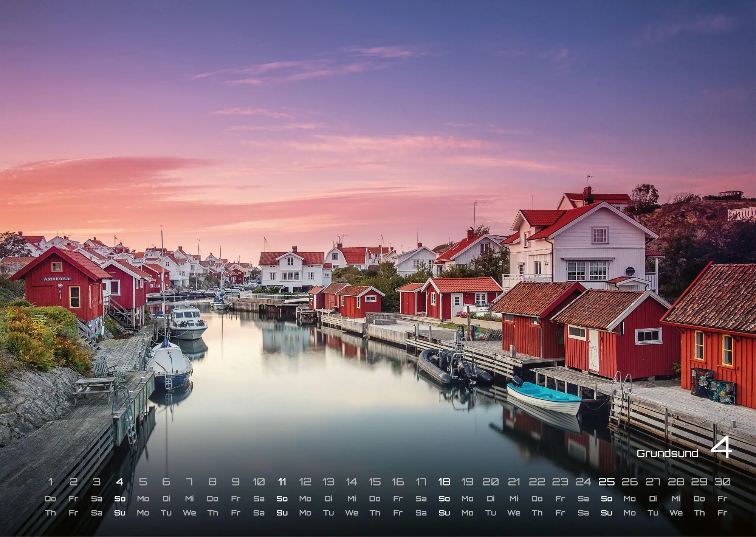Click English weekday 'Mo' under date 26
The image size is (756, 537).
coord(630,513)
